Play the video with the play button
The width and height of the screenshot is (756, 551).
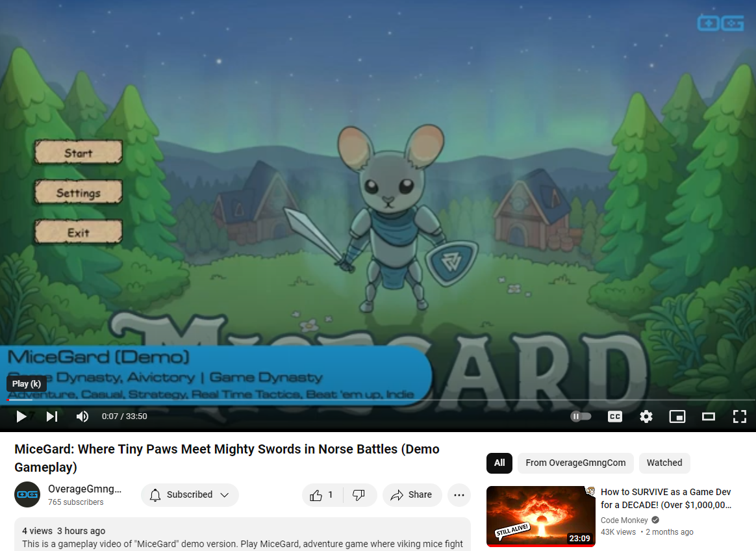21,416
